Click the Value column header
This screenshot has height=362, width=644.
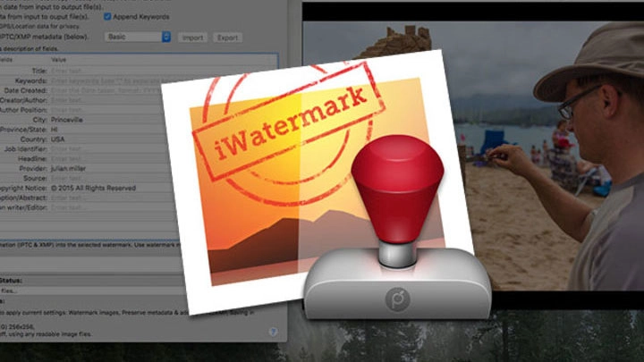(x=59, y=60)
